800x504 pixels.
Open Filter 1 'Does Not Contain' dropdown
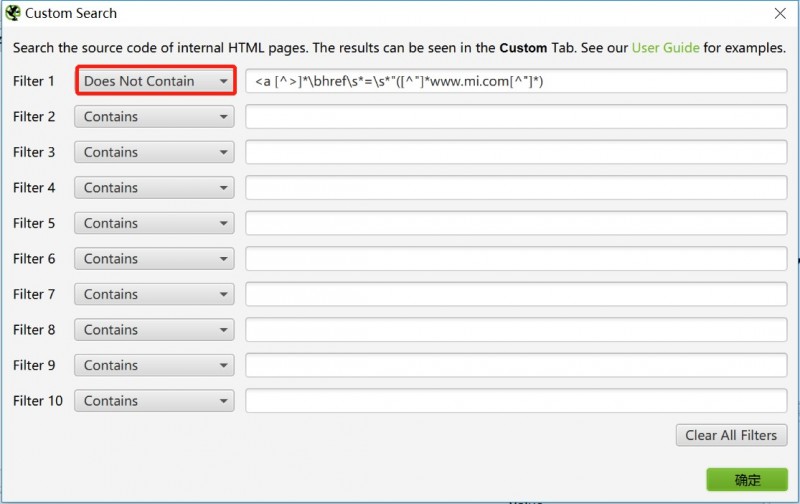[155, 81]
